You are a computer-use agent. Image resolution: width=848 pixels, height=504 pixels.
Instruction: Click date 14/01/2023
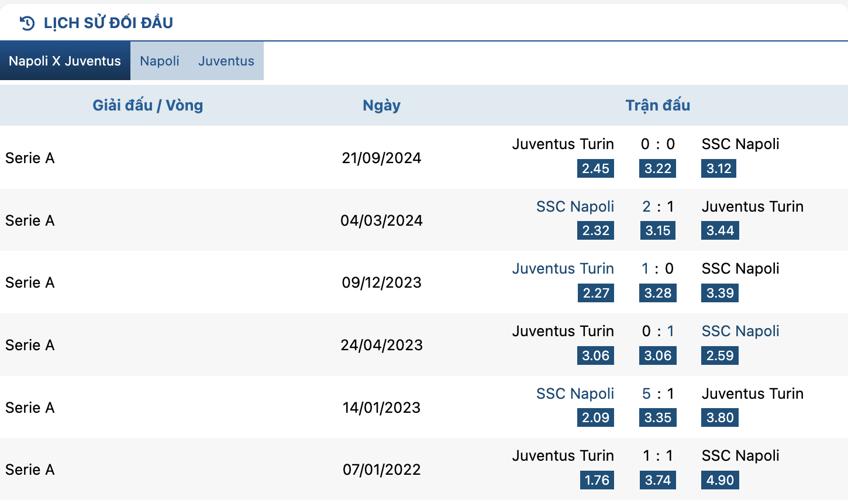coord(382,408)
